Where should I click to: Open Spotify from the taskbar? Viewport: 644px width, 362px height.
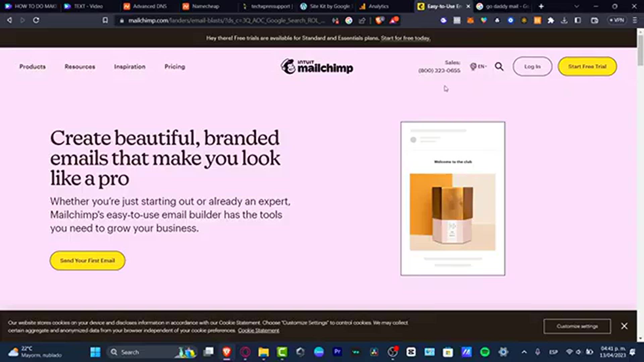point(485,352)
